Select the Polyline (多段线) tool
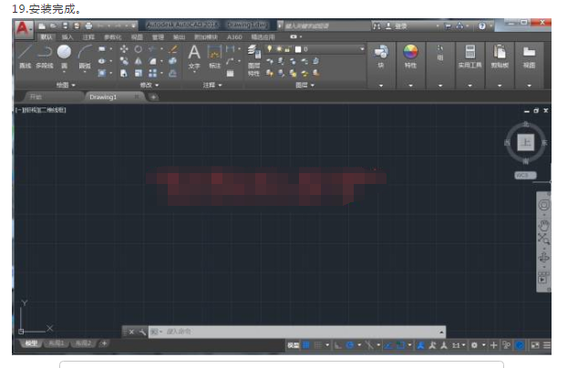 (x=45, y=56)
